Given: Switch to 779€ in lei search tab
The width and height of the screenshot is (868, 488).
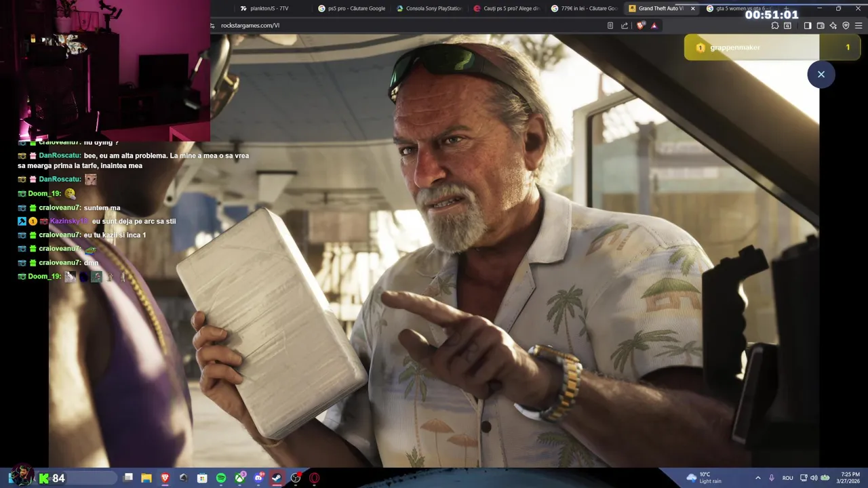Looking at the screenshot, I should pos(585,9).
